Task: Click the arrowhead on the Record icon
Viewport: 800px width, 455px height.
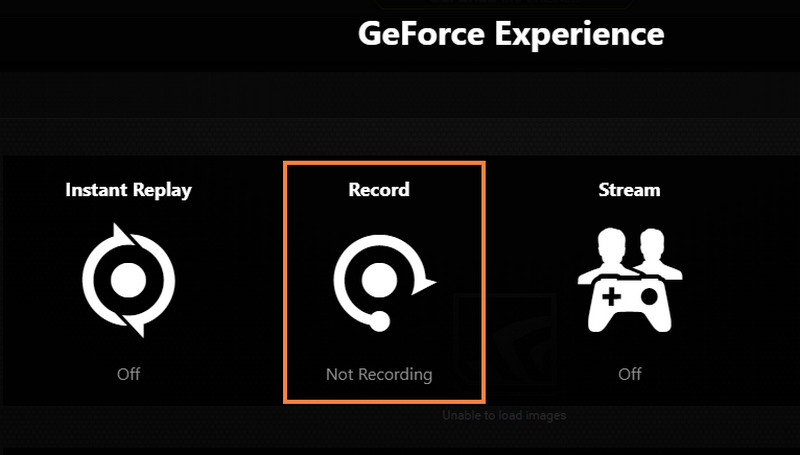Action: tap(425, 284)
